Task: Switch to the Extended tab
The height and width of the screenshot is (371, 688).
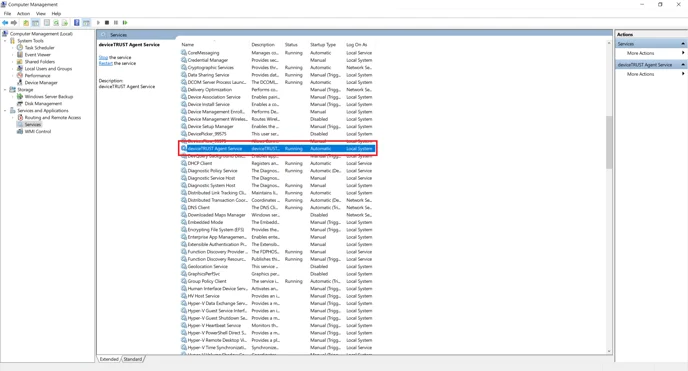Action: point(109,359)
